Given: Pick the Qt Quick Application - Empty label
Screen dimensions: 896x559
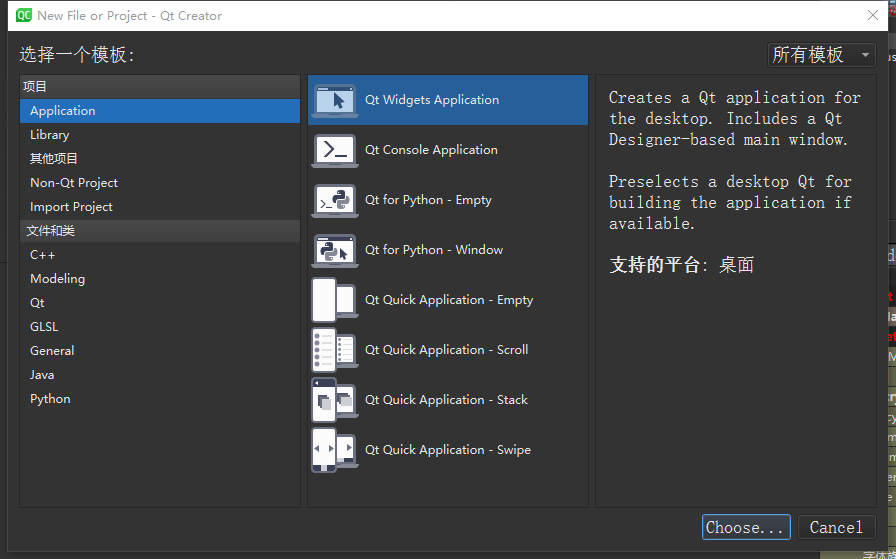Looking at the screenshot, I should [449, 300].
